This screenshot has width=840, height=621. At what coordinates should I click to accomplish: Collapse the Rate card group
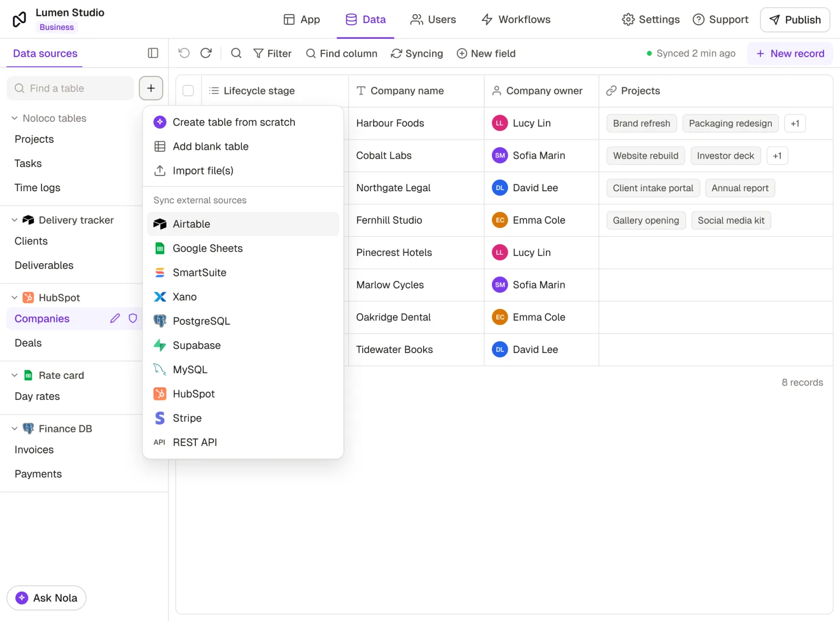(x=15, y=375)
